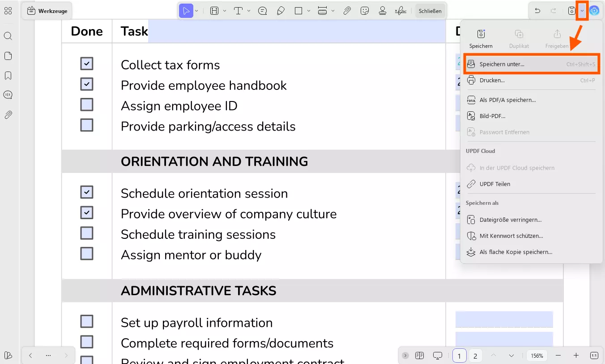The height and width of the screenshot is (364, 605).
Task: Select Bild-PDF... menu item
Action: click(531, 116)
